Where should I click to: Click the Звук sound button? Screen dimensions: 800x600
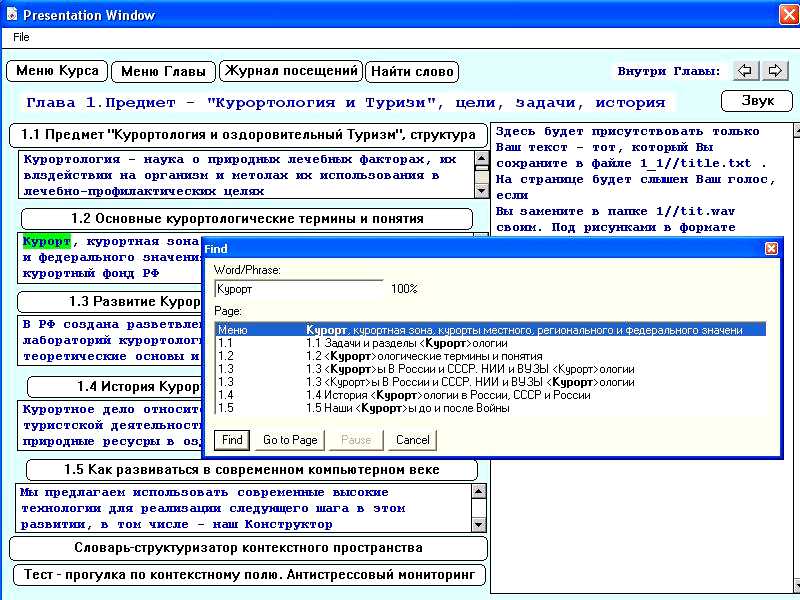(x=757, y=101)
